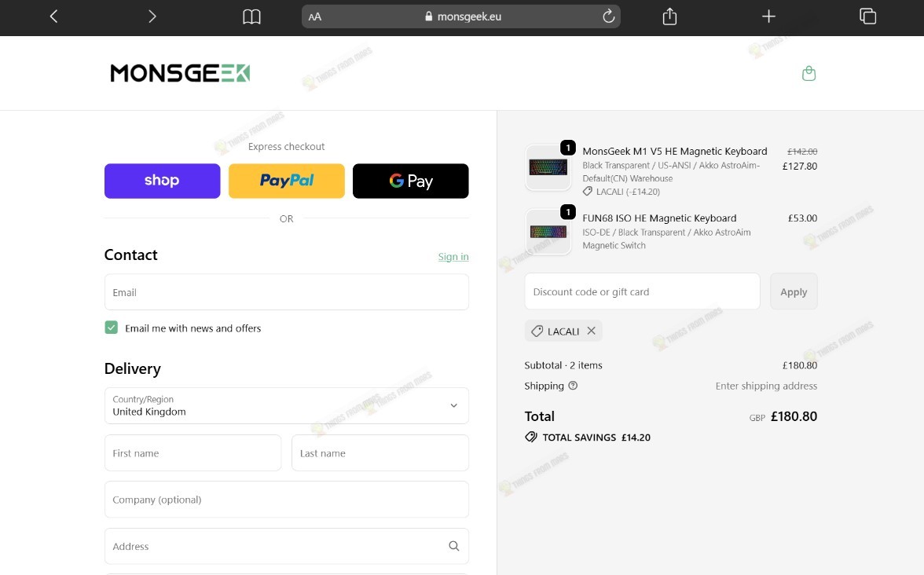
Task: Click the £53.00 item price
Action: tap(803, 218)
